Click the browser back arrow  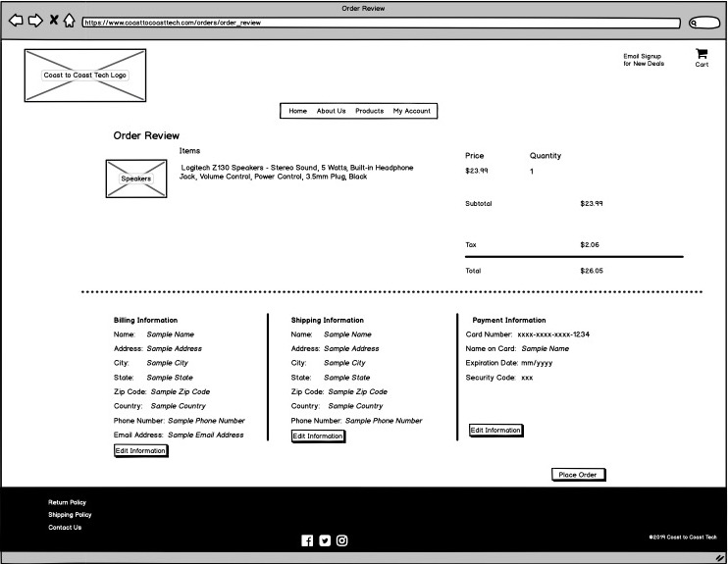coord(16,21)
